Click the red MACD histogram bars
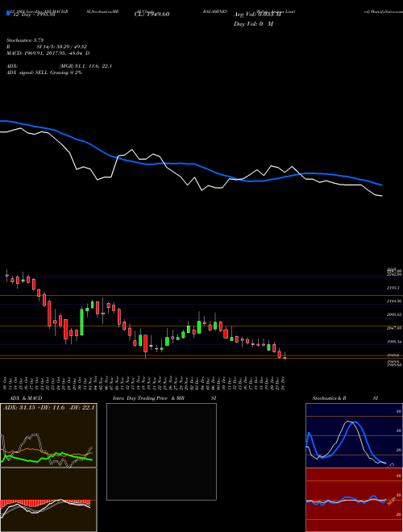The width and height of the screenshot is (403, 532). (45, 502)
